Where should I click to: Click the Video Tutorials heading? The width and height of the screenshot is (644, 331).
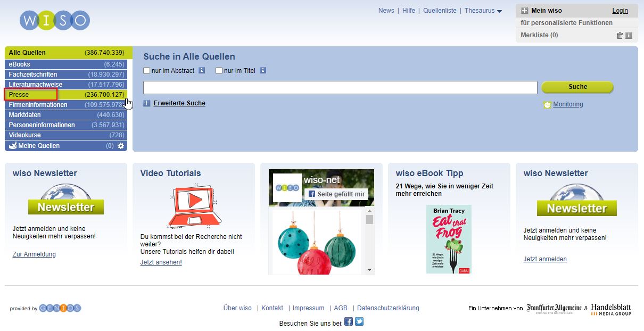(170, 173)
